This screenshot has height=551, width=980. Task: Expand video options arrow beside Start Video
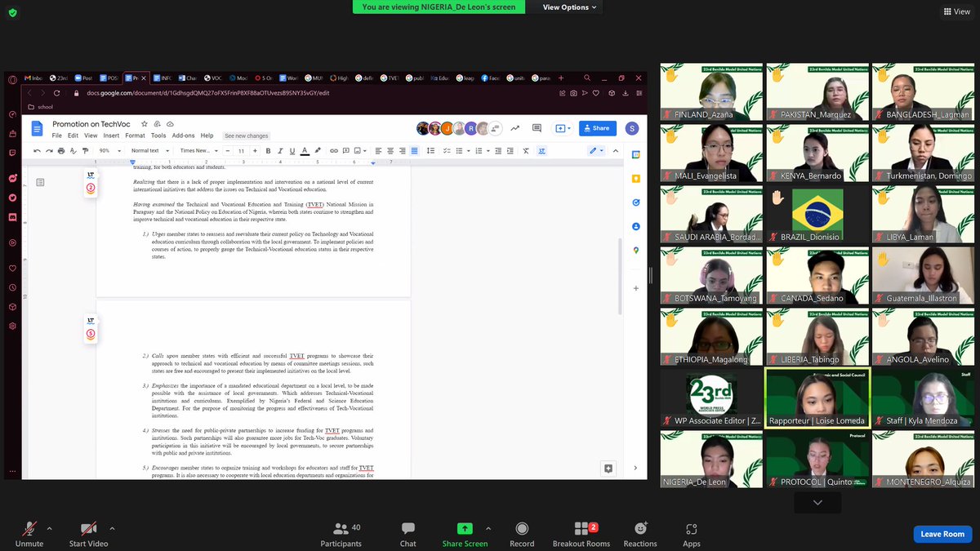(112, 528)
